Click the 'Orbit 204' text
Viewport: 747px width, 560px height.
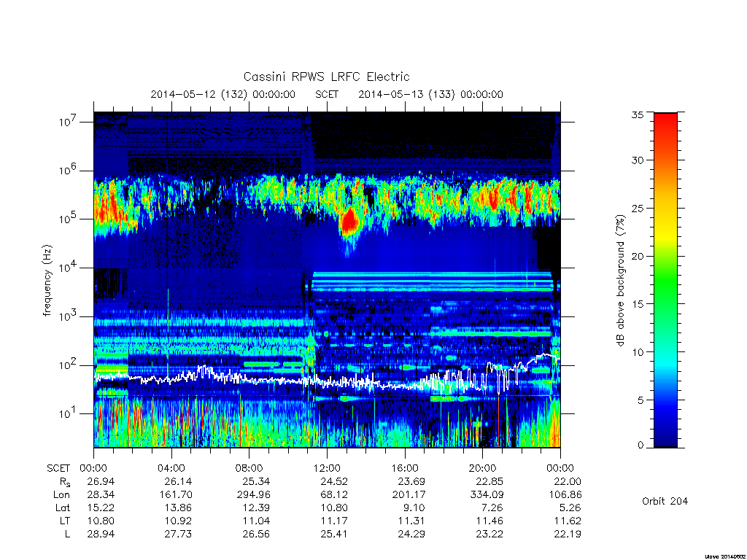pos(665,501)
